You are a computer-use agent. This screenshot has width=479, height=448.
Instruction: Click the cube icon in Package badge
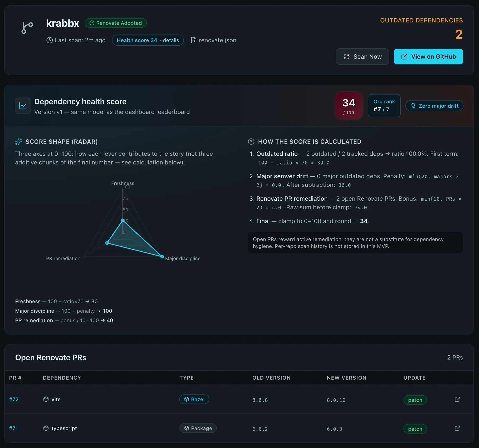click(x=186, y=428)
